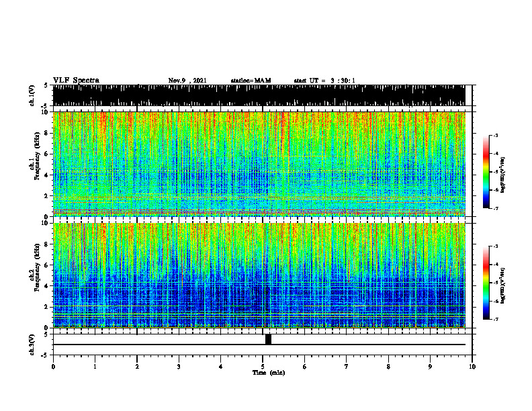Select the date label "Nov.9 , 2021"
The width and height of the screenshot is (532, 411).
(187, 81)
